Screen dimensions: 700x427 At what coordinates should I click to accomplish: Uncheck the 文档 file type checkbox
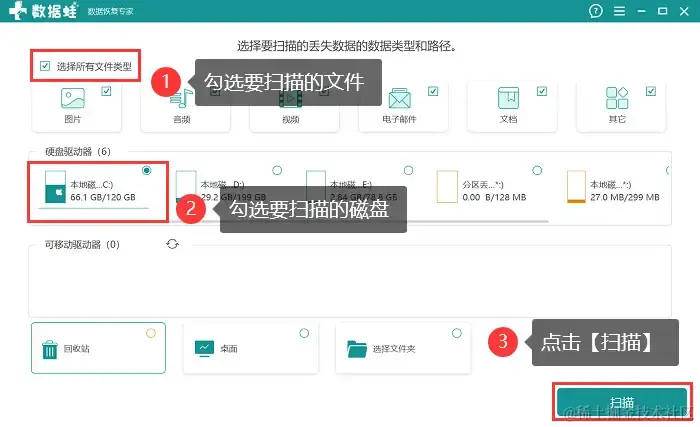(542, 91)
